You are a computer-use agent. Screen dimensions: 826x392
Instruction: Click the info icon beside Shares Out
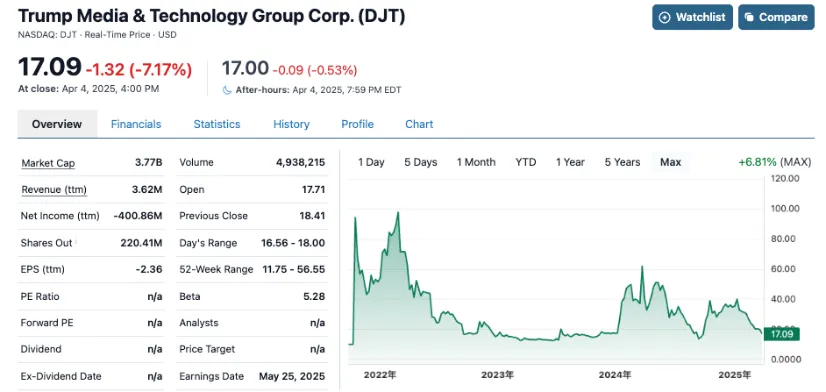click(x=76, y=242)
